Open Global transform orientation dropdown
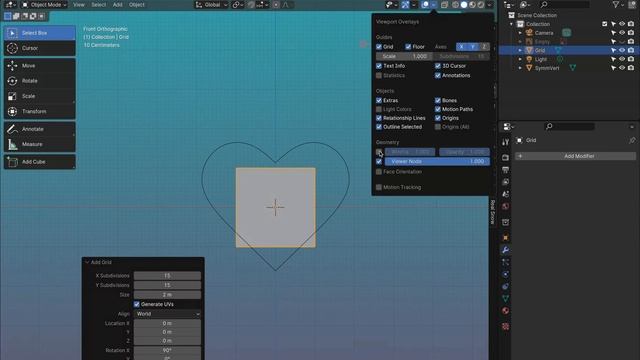Viewport: 640px width, 360px height. coord(211,5)
